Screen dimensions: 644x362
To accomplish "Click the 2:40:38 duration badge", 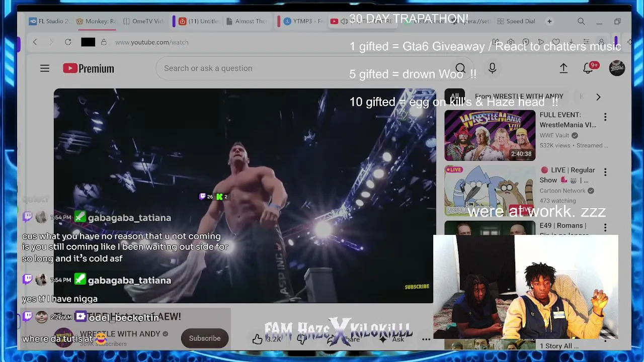I will point(521,154).
